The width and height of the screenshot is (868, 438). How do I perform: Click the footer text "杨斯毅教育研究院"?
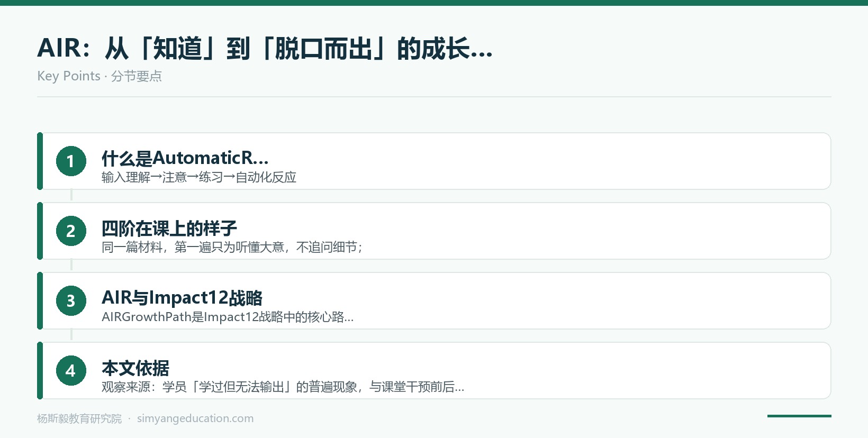click(79, 418)
